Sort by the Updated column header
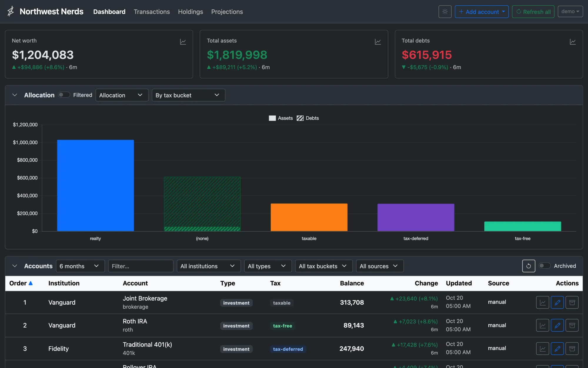This screenshot has height=368, width=588. (459, 283)
